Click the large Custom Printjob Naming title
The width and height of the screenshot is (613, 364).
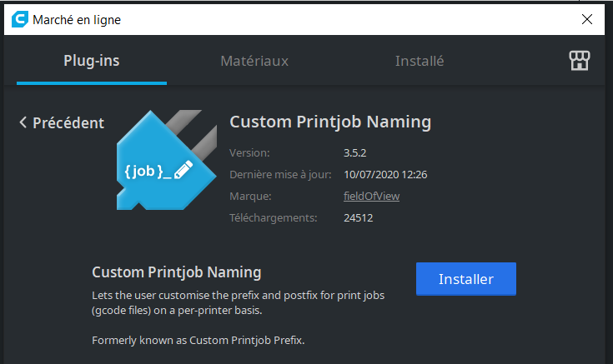click(x=330, y=122)
